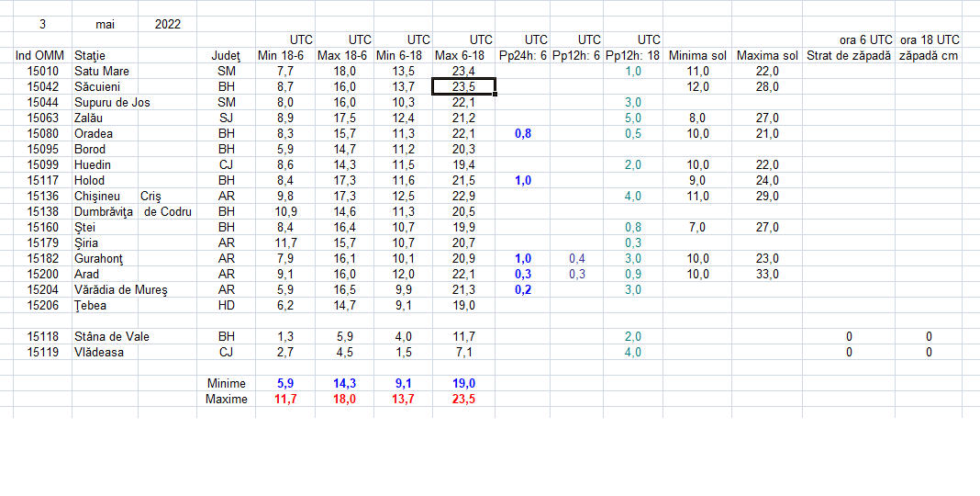Click the Huedin station cell
Viewport: 980px width, 496px height.
click(x=105, y=165)
